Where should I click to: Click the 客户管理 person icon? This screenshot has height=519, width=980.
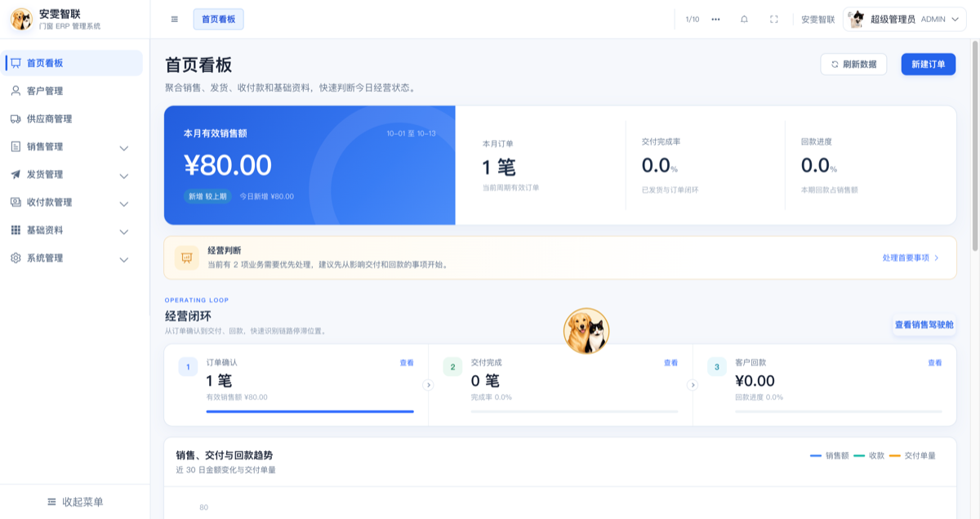(x=16, y=91)
